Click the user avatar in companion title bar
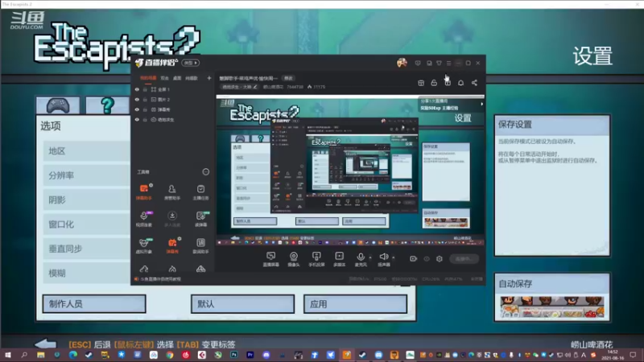 click(402, 63)
